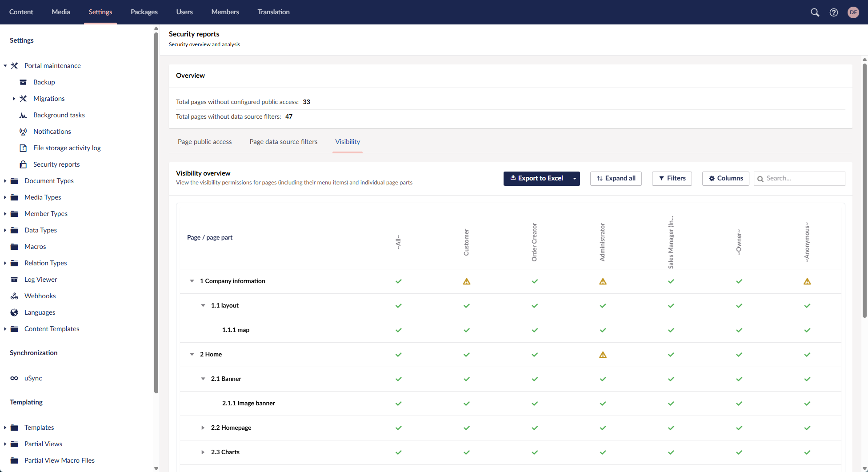868x472 pixels.
Task: Open Export to Excel dropdown arrow
Action: tap(575, 179)
